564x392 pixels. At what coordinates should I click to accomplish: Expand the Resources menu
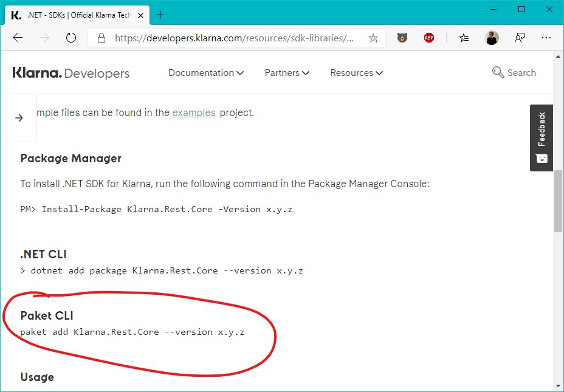356,73
